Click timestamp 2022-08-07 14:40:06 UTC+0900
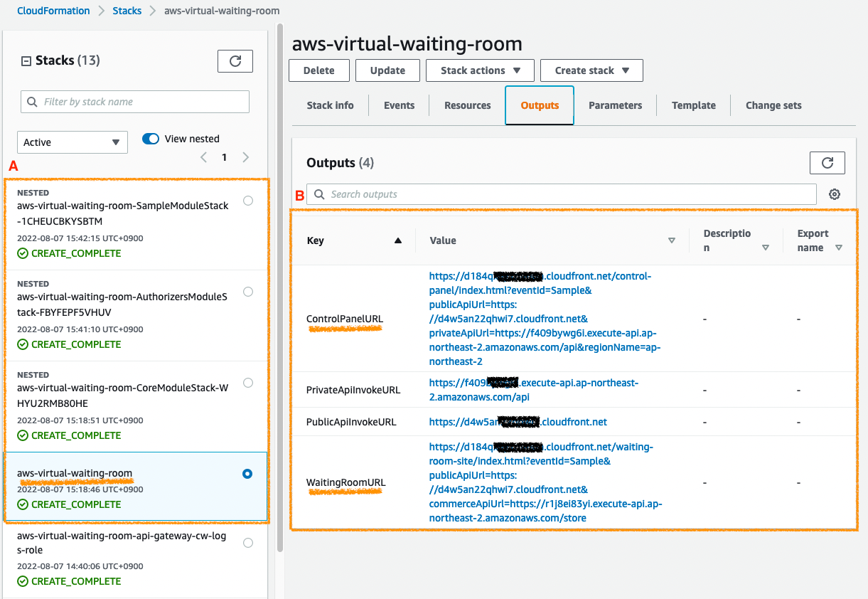Screen dimensions: 868x599 [80, 566]
